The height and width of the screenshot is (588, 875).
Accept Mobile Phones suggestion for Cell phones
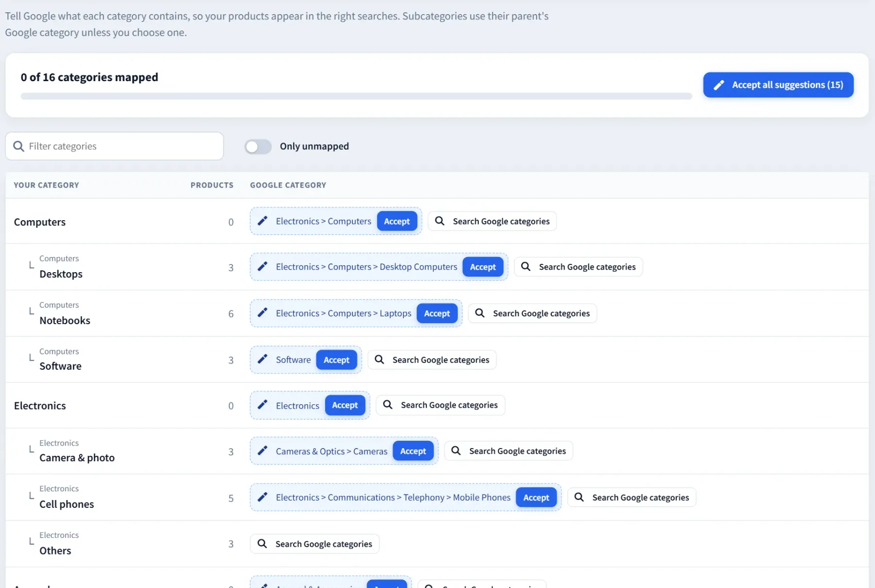[x=536, y=498]
